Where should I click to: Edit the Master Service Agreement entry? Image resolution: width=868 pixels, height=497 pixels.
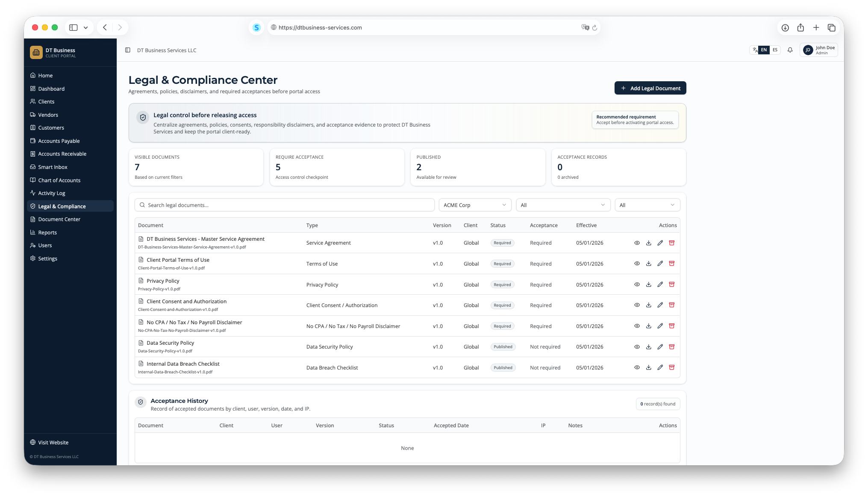660,243
